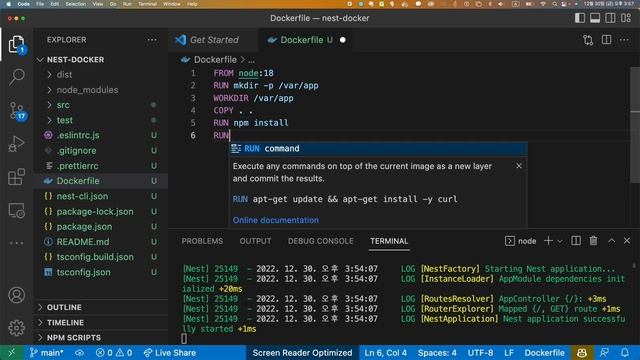Open terminal launch profile dropdown arrow
Screen dimensions: 640x360
[560, 241]
